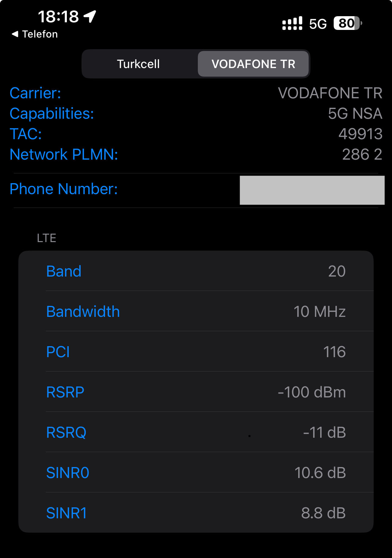Open the Band row showing 20
This screenshot has height=558, width=392.
pyautogui.click(x=196, y=271)
